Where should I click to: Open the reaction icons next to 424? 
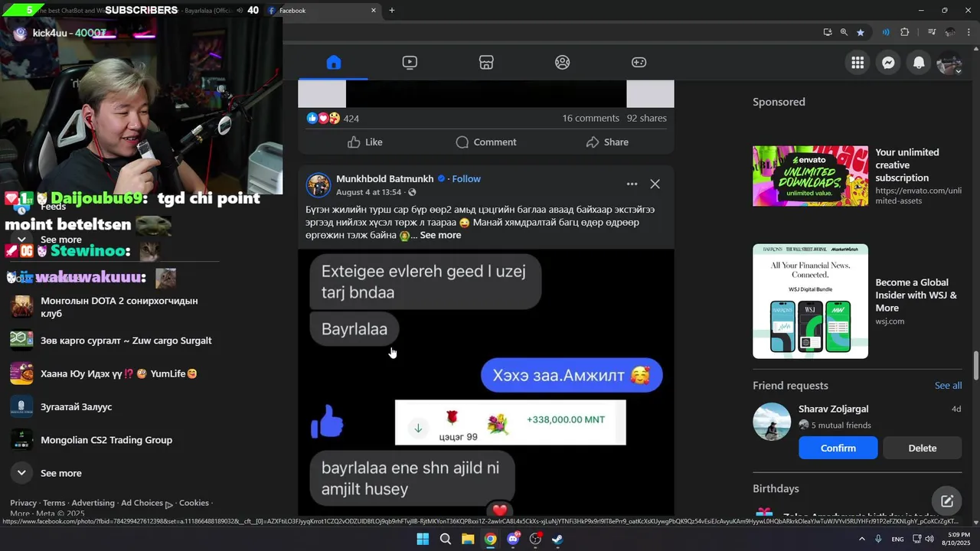[323, 118]
